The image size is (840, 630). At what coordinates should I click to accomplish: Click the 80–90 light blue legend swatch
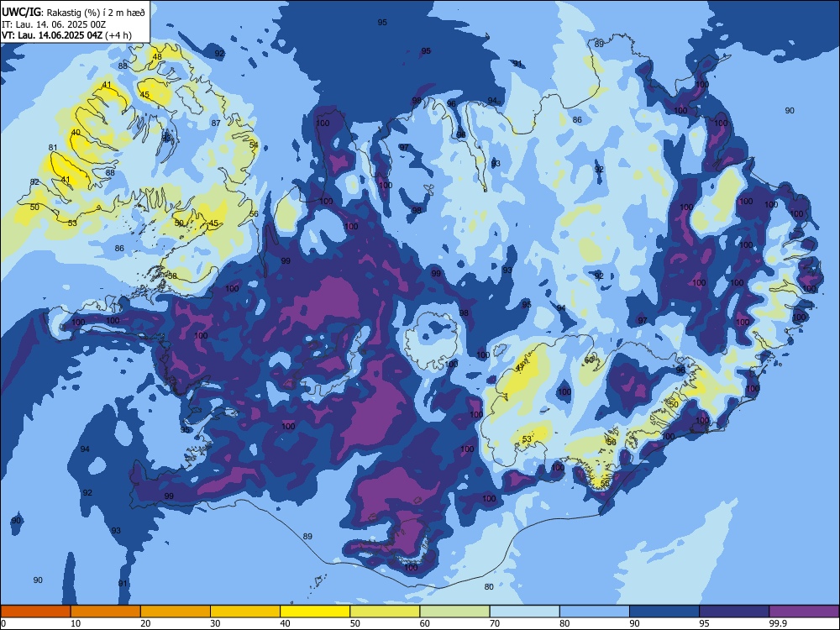[x=594, y=612]
